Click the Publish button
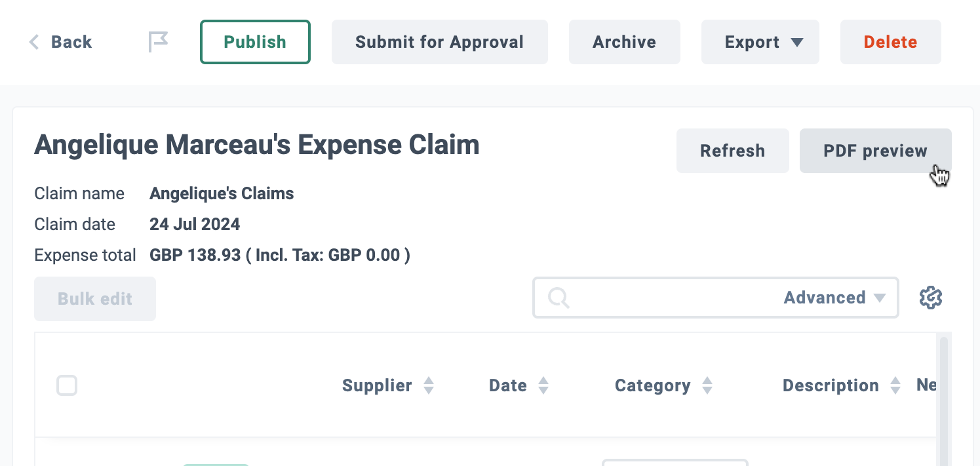Viewport: 980px width, 466px height. tap(255, 42)
